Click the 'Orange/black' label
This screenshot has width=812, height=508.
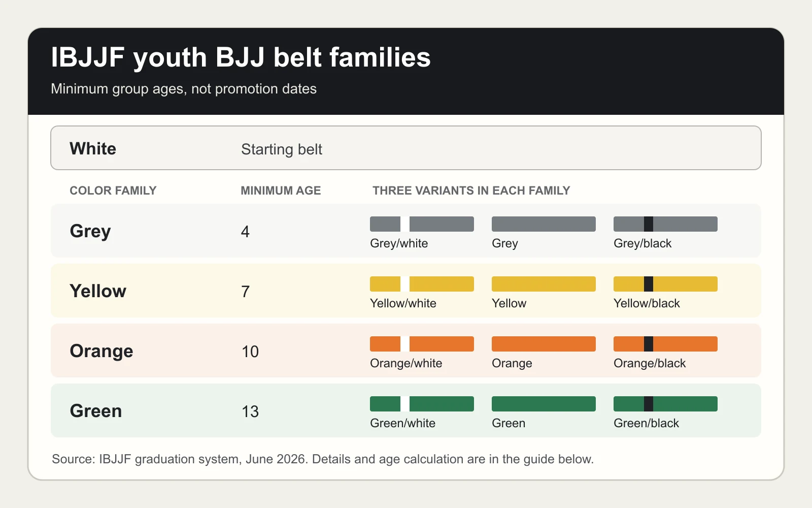coord(650,363)
